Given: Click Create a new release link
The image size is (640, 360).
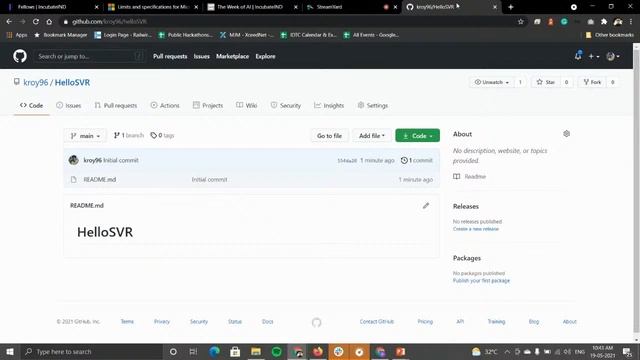Looking at the screenshot, I should [x=476, y=229].
